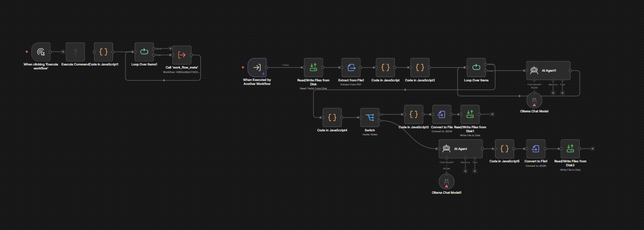Open the Code in JavaScript node
Screen dimensions: 644x230
tap(386, 67)
